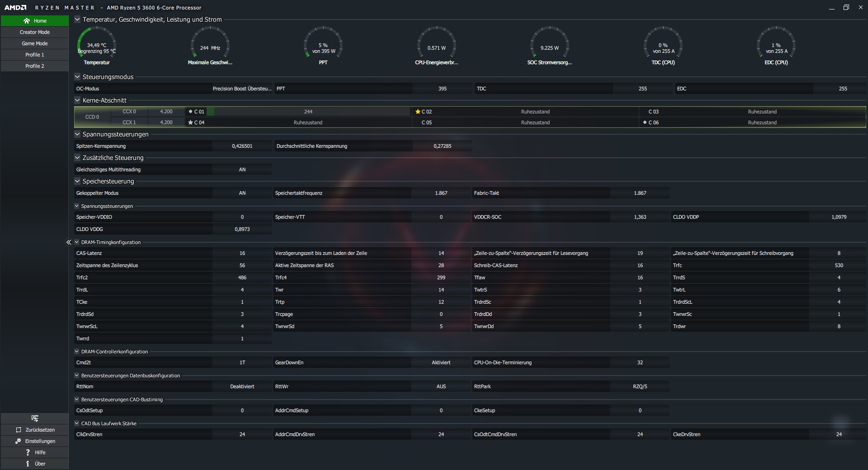Click the GearDownEn value Aktiviert
Screen dimensions: 868x470
point(441,362)
